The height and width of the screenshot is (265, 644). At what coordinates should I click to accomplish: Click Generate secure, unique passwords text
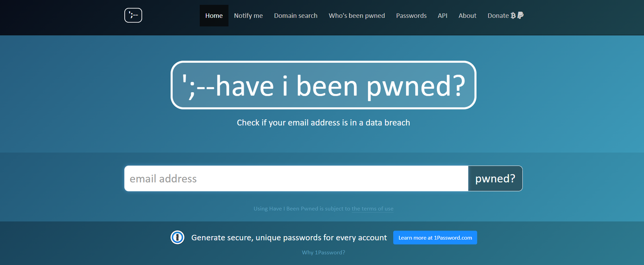[289, 238]
